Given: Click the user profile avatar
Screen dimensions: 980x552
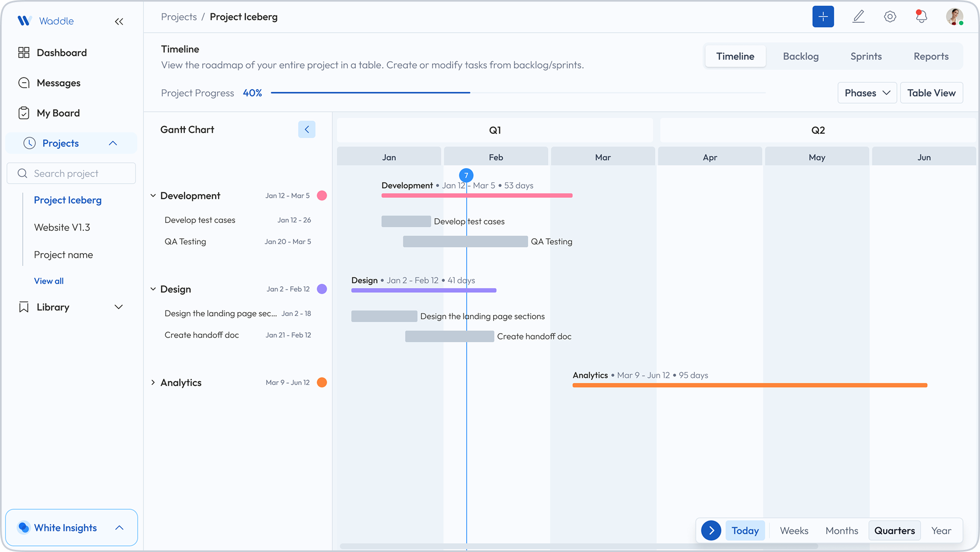Looking at the screenshot, I should tap(954, 17).
